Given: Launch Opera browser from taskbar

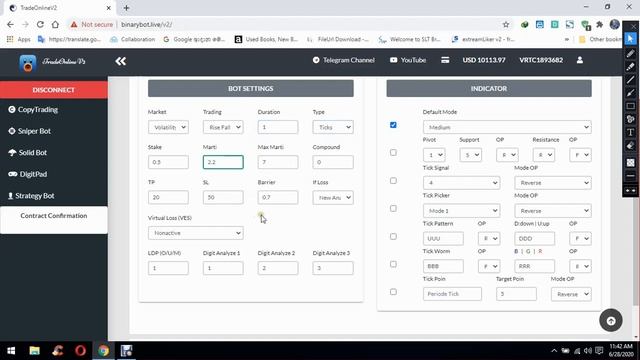Looking at the screenshot, I should [x=80, y=351].
